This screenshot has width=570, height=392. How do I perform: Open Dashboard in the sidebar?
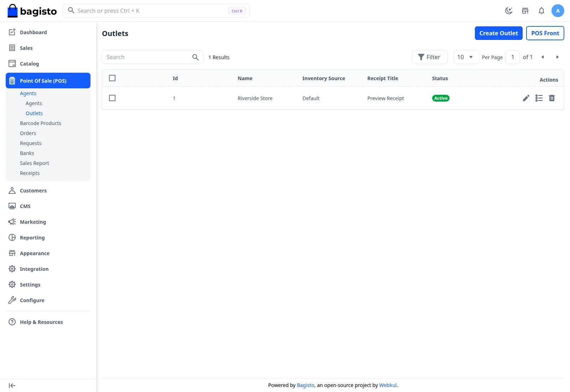(48, 32)
